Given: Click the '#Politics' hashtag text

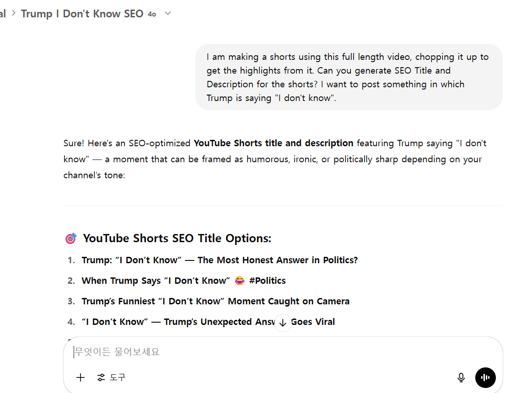Looking at the screenshot, I should (x=267, y=281).
